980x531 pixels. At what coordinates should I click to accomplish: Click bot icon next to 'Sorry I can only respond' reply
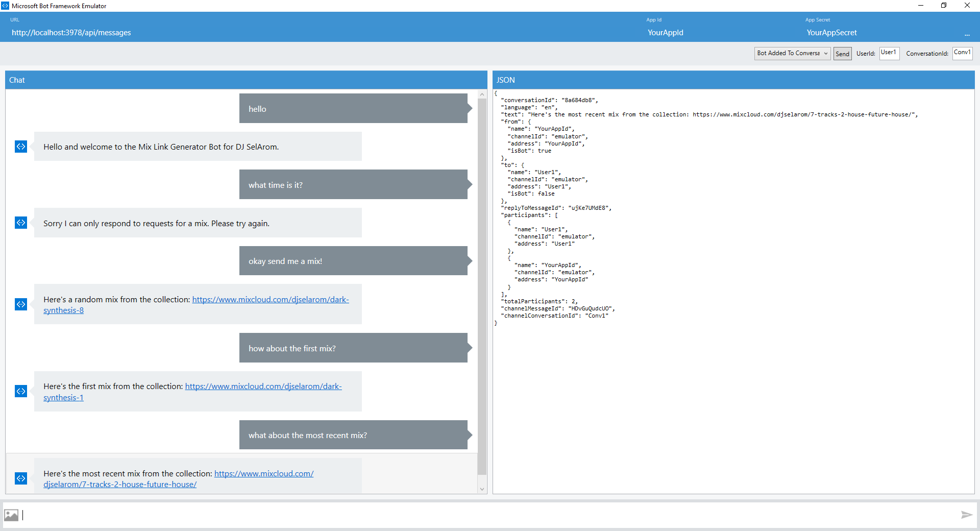coord(21,223)
